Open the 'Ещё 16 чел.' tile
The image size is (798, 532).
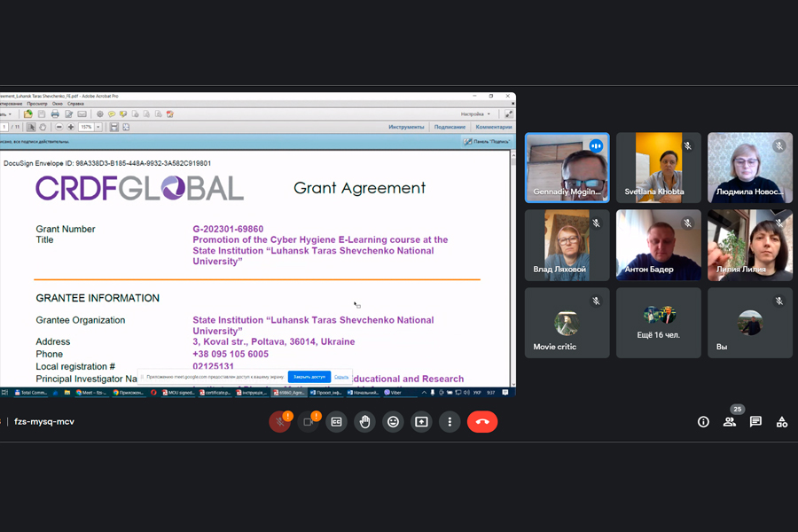coord(659,323)
